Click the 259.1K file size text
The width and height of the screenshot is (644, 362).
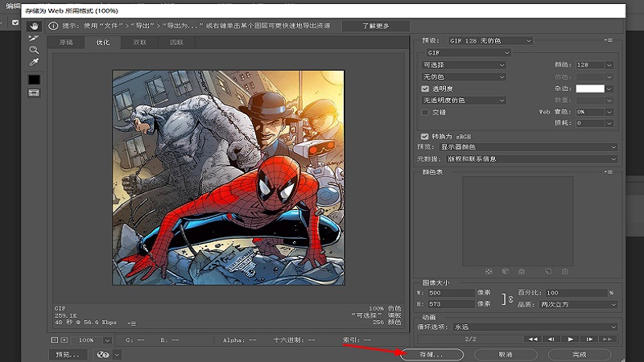pos(66,315)
